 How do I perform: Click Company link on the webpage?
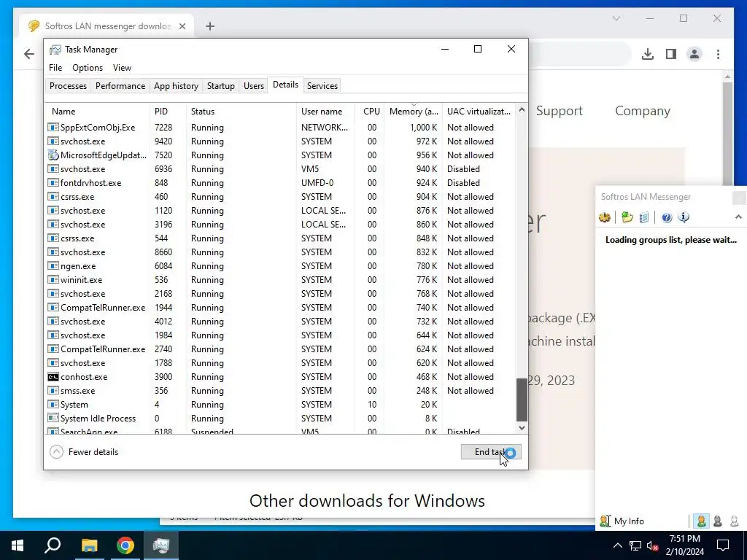[642, 111]
